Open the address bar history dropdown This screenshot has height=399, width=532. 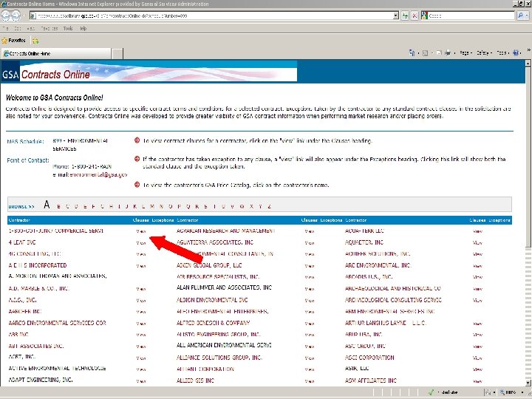[x=395, y=16]
